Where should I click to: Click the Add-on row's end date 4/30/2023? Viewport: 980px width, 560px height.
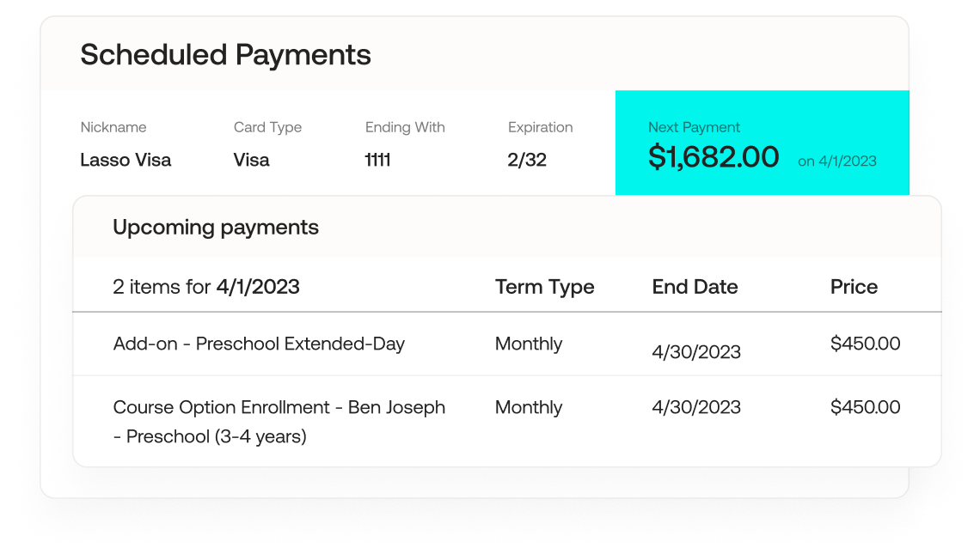[696, 352]
